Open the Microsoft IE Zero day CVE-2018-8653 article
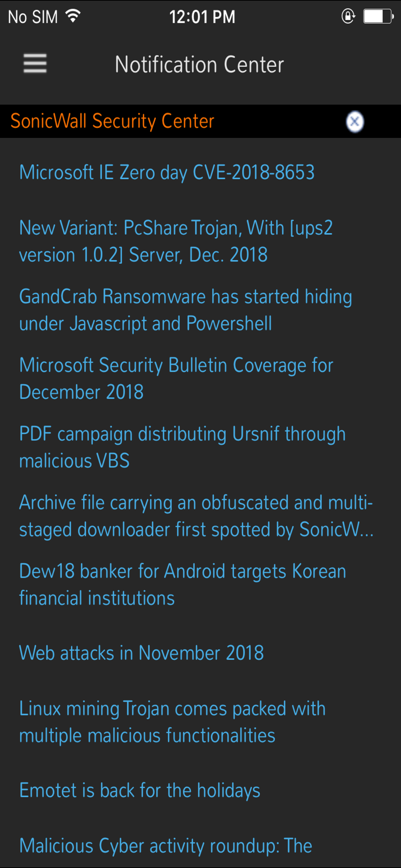The width and height of the screenshot is (401, 868). tap(167, 172)
